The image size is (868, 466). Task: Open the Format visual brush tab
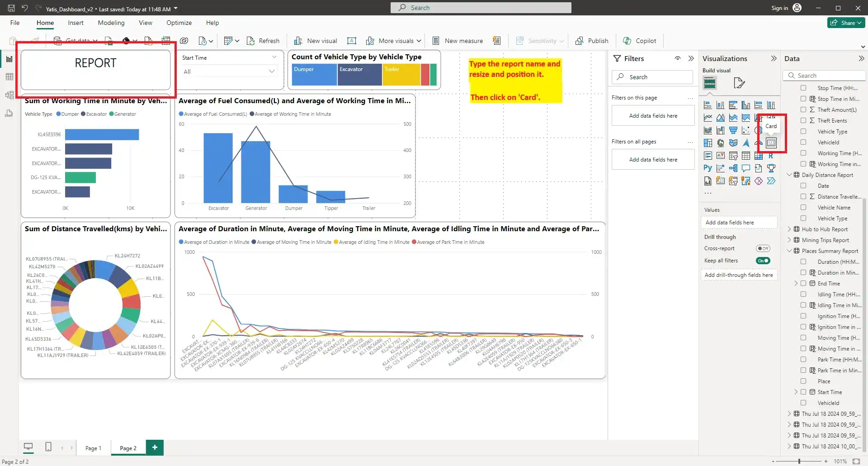point(739,83)
